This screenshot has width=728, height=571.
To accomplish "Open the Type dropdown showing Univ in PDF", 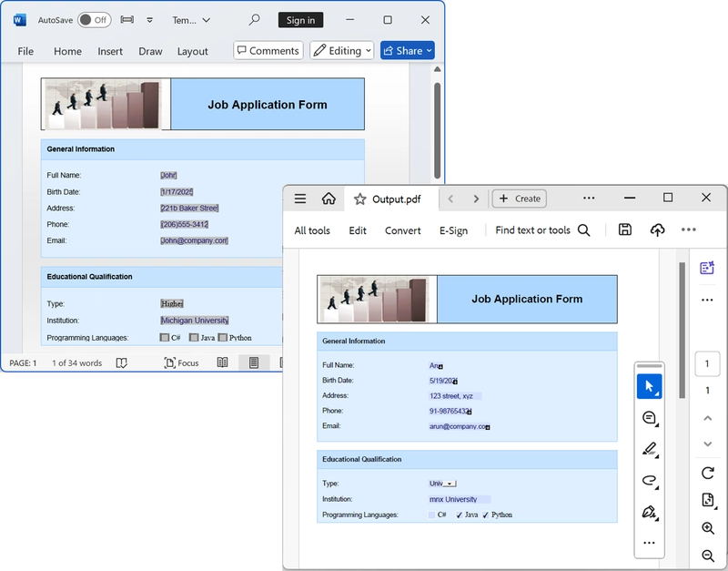I will click(443, 484).
